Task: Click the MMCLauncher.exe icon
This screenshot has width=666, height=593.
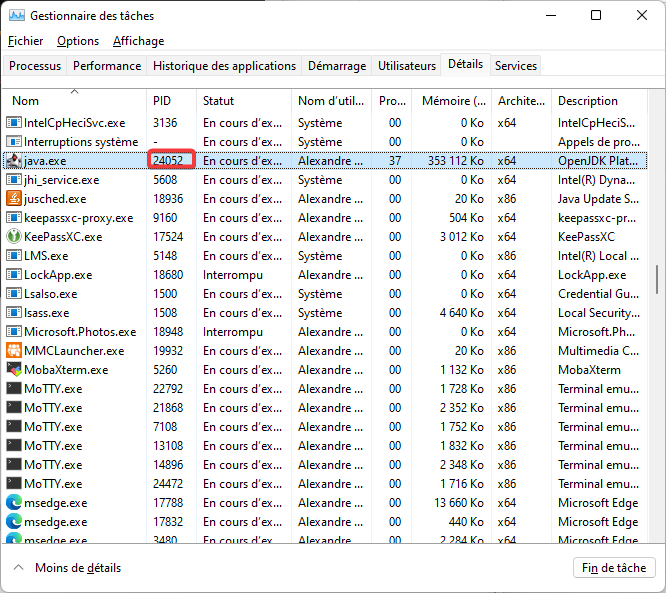Action: (x=14, y=350)
